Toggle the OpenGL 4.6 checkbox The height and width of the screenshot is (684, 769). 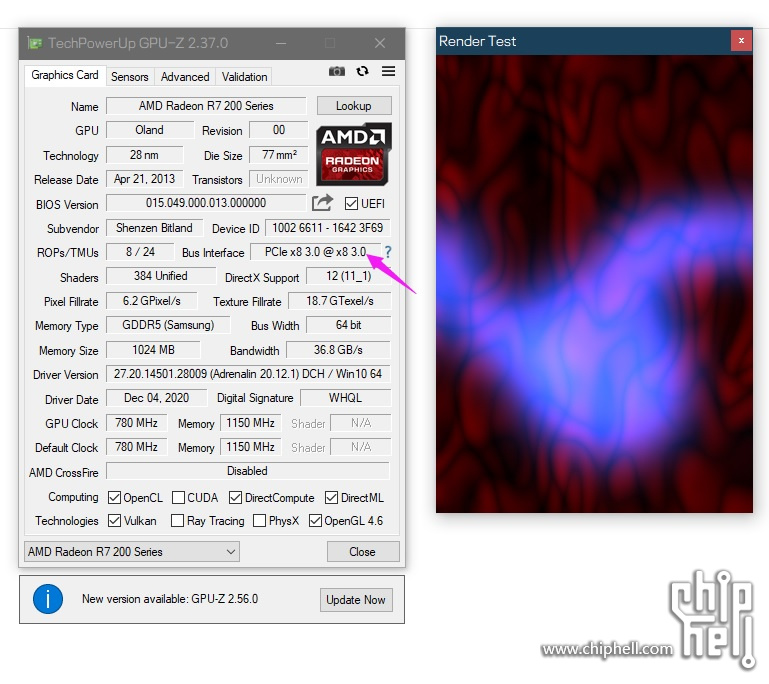point(315,521)
